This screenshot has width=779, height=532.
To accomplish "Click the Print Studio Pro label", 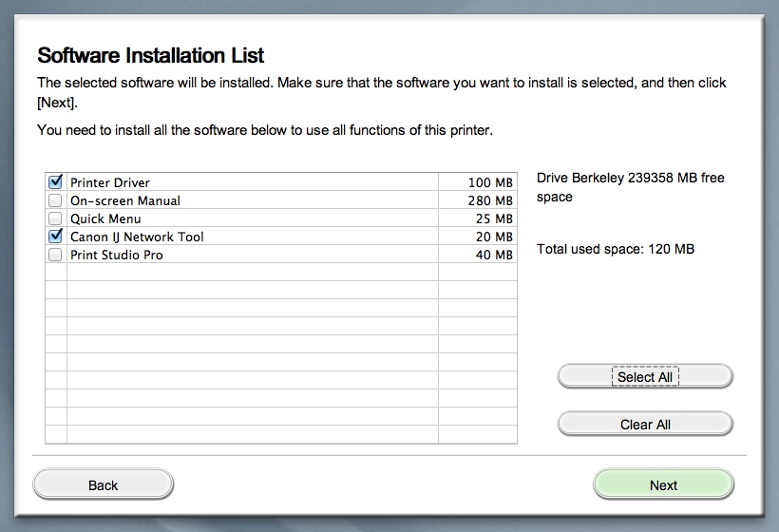I will click(116, 255).
